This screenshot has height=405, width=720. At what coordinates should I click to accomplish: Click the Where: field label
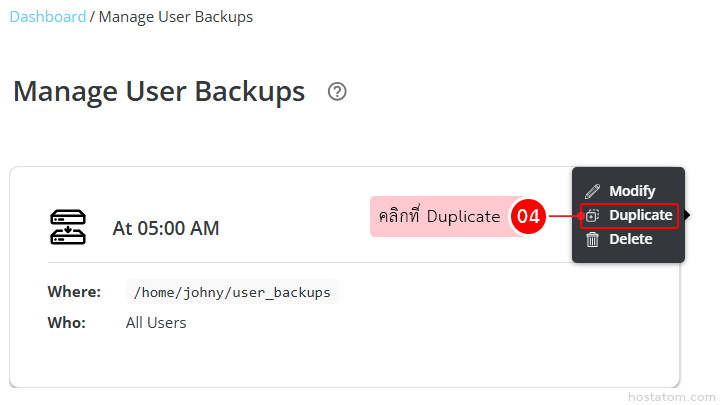(x=74, y=292)
